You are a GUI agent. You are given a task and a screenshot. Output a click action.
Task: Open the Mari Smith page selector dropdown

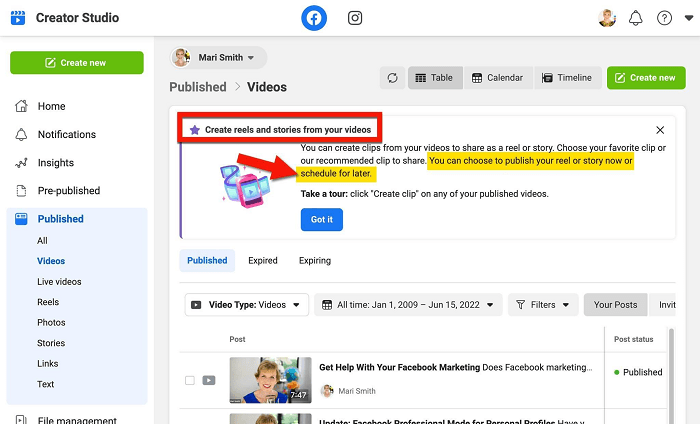coord(218,58)
